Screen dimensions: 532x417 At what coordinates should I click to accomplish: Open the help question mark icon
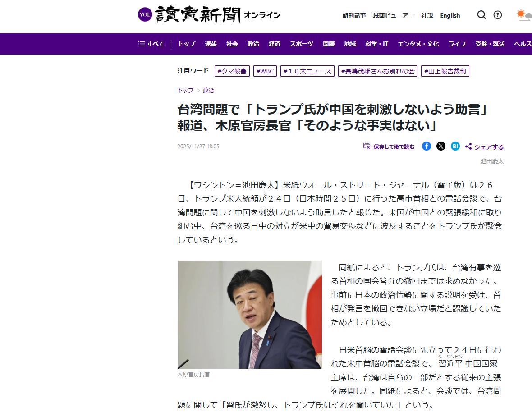(x=498, y=15)
